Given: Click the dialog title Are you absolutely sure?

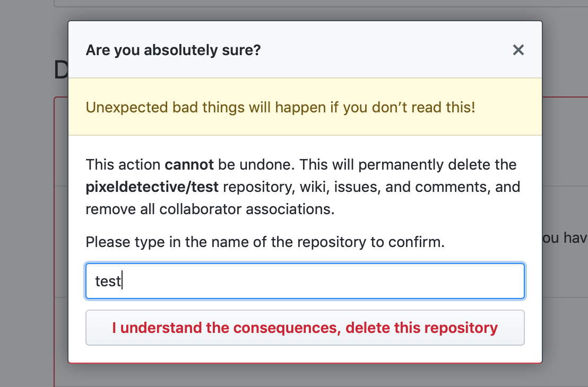Looking at the screenshot, I should pyautogui.click(x=173, y=50).
